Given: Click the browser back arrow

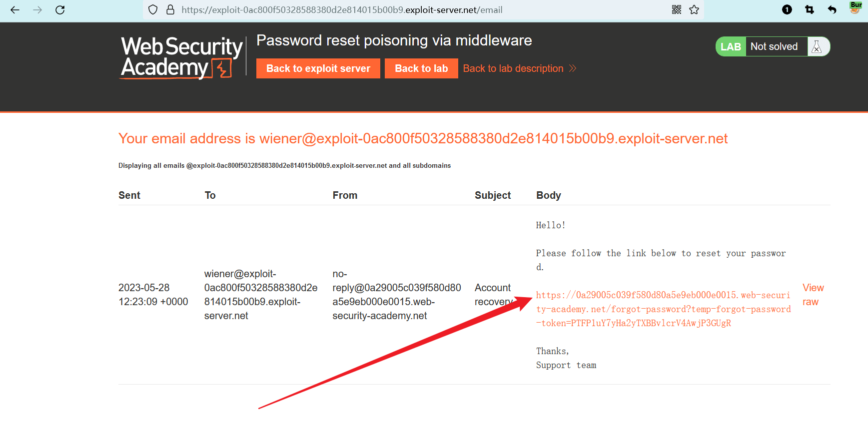Looking at the screenshot, I should pyautogui.click(x=15, y=10).
